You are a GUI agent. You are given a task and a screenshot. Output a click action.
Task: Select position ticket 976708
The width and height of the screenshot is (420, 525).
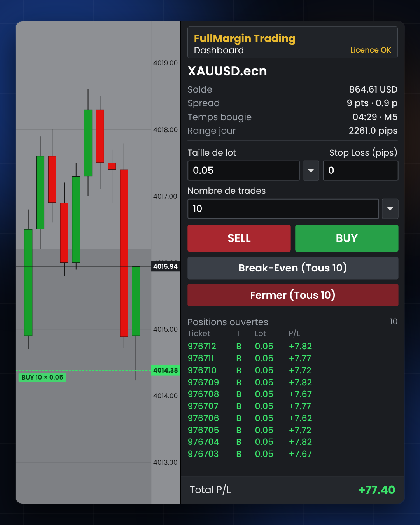tap(203, 394)
